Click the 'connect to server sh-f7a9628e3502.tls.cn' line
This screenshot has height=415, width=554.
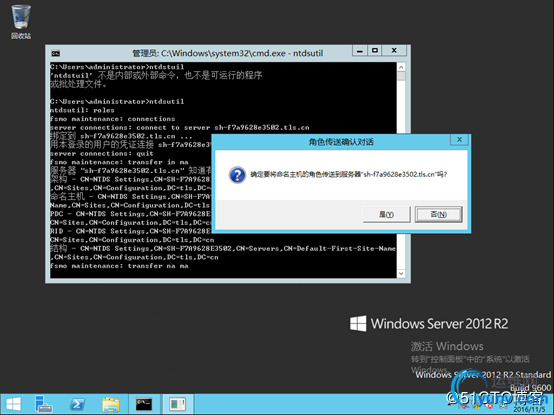click(179, 128)
